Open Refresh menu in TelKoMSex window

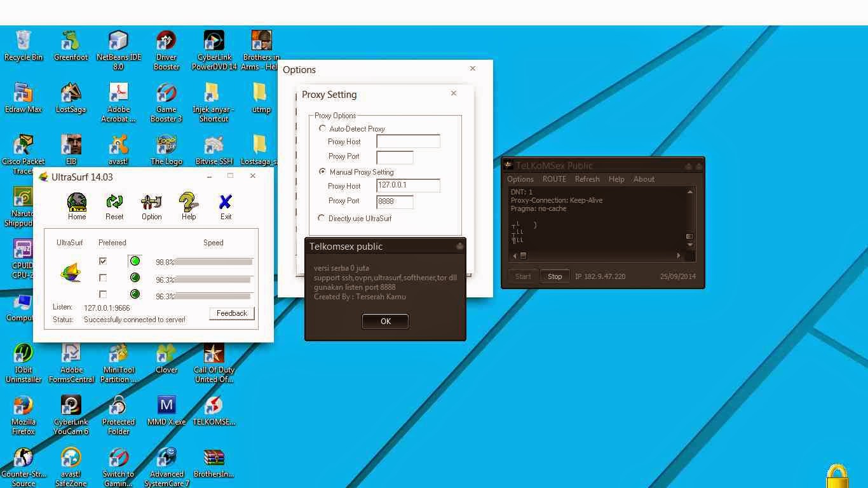coord(587,179)
